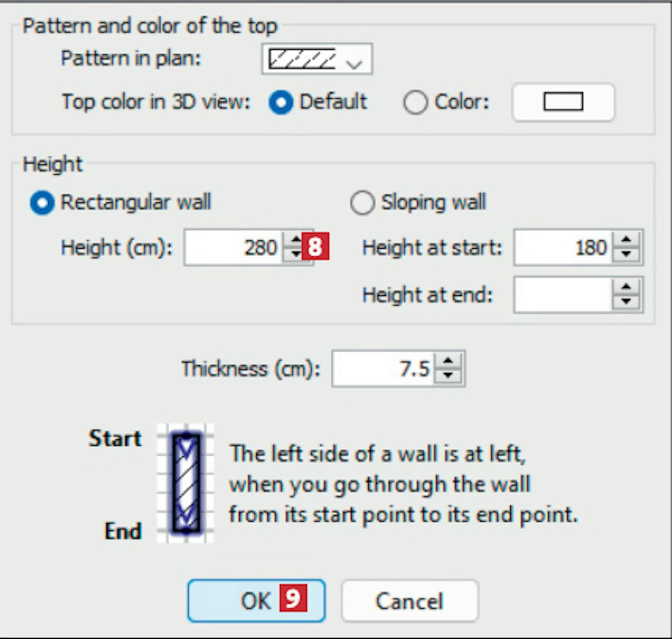The width and height of the screenshot is (672, 639).
Task: Choose the Sloping wall option
Action: (362, 203)
